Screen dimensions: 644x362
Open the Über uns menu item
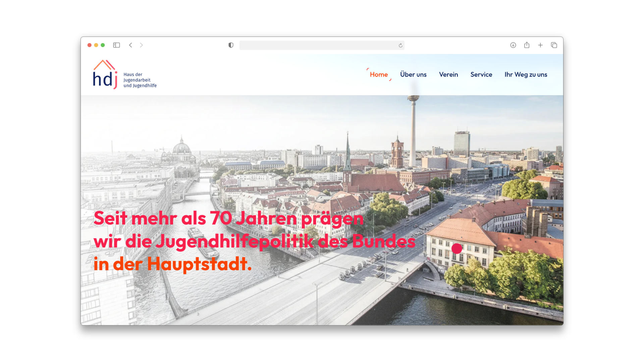pyautogui.click(x=413, y=74)
